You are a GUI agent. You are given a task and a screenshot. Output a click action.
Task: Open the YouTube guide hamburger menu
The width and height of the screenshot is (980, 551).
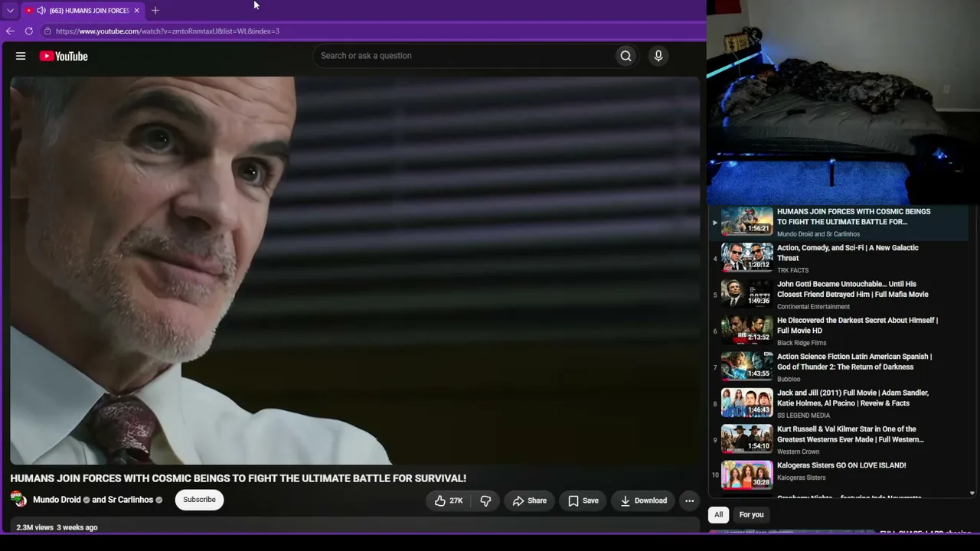[x=21, y=56]
